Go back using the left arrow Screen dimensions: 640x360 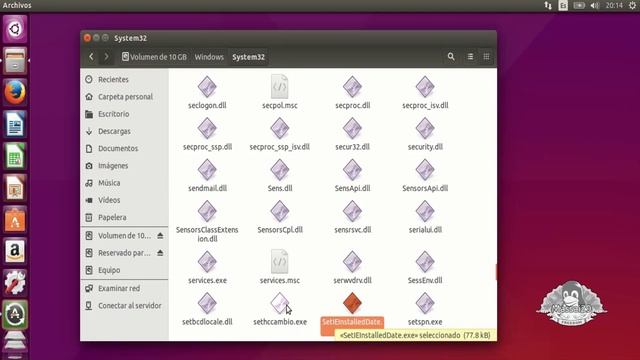tap(91, 57)
